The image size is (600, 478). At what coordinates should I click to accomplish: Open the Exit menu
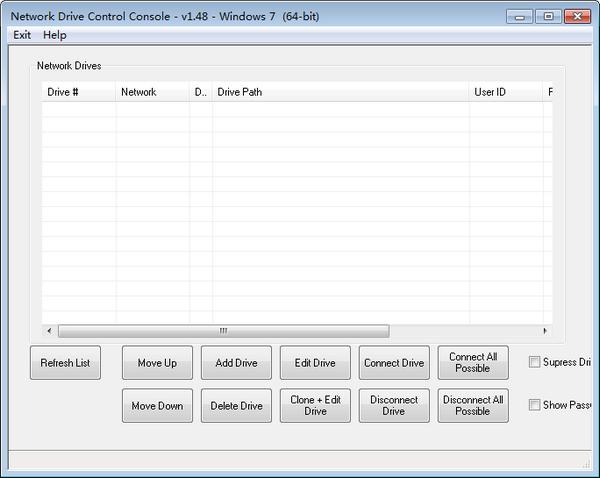pos(22,35)
